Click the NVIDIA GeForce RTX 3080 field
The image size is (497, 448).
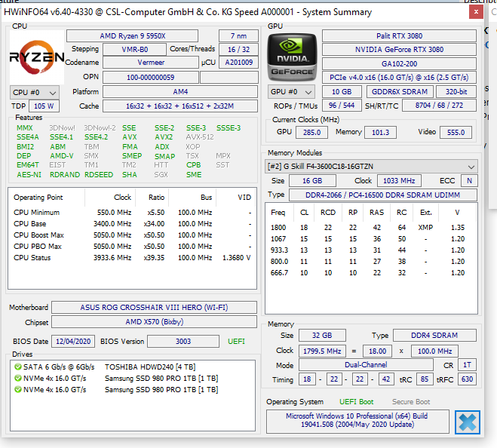pyautogui.click(x=399, y=50)
